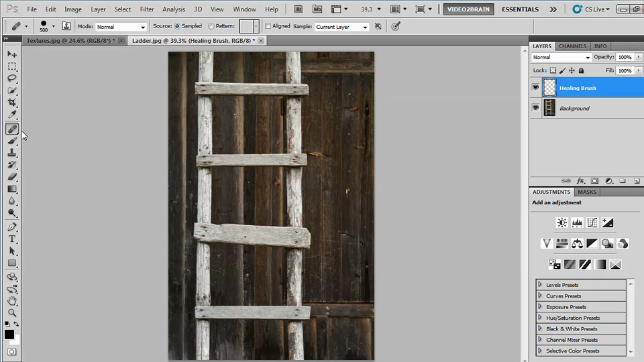Image resolution: width=644 pixels, height=362 pixels.
Task: Switch to Essentials workspace
Action: coord(520,9)
